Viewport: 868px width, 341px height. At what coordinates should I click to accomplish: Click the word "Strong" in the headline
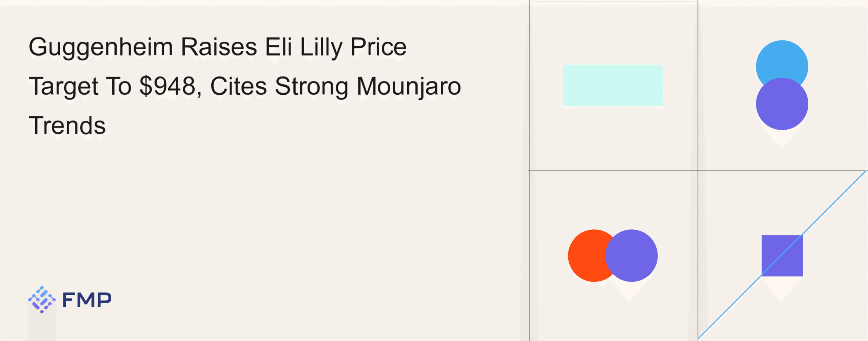pos(311,87)
